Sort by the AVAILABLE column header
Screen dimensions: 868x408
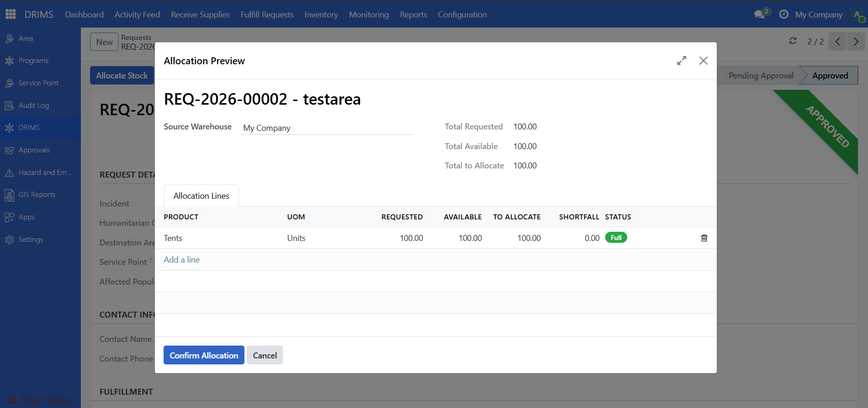(x=463, y=217)
